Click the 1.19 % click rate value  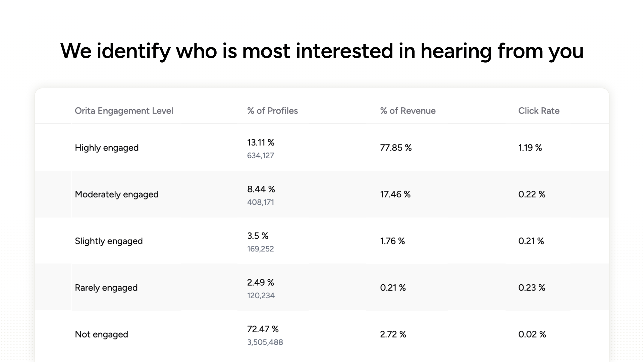click(x=530, y=148)
